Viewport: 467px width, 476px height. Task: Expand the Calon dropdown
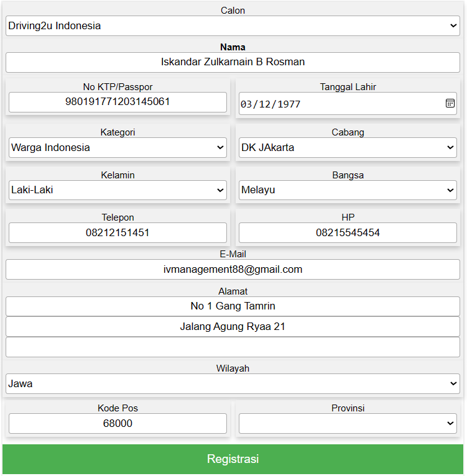tap(233, 26)
